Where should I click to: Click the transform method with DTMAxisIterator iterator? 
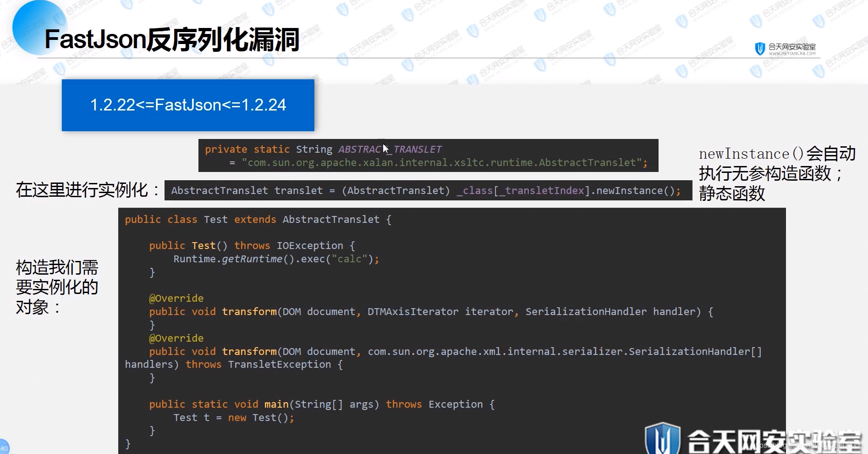tap(431, 312)
